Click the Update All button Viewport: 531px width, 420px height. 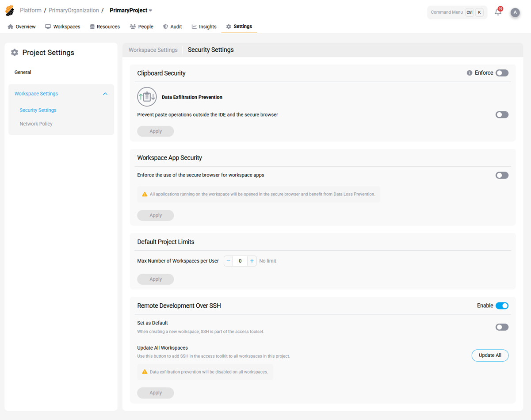point(490,355)
